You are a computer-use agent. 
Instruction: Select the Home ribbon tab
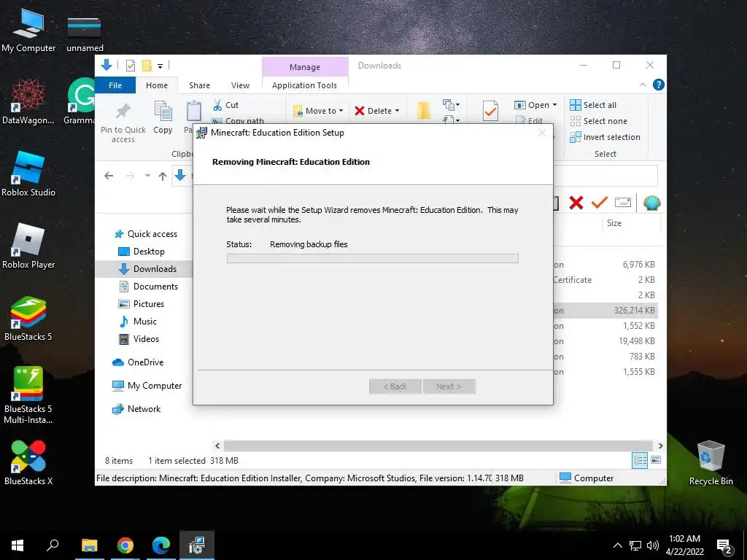click(x=157, y=85)
